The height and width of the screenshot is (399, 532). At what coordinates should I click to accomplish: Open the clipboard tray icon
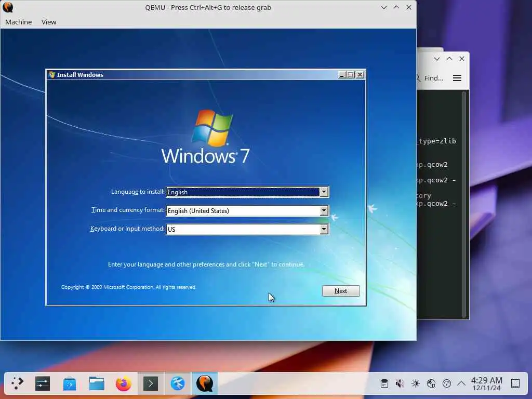(x=384, y=383)
